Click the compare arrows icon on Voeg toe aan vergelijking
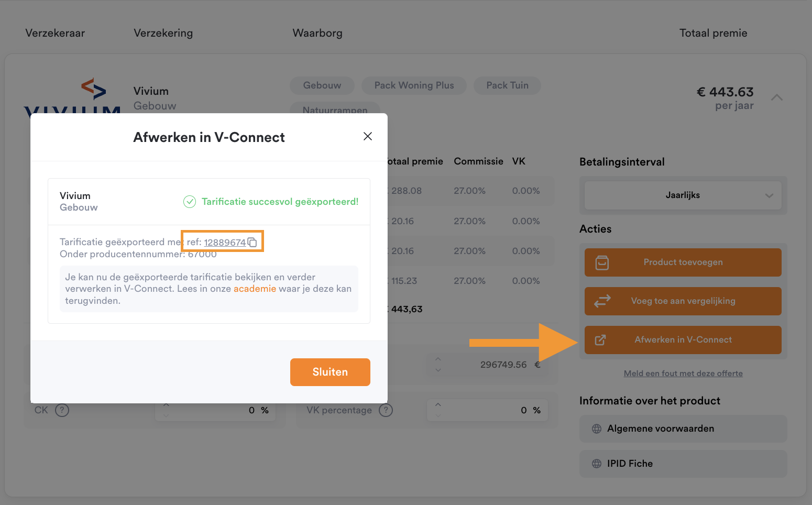Viewport: 812px width, 505px height. click(x=601, y=301)
